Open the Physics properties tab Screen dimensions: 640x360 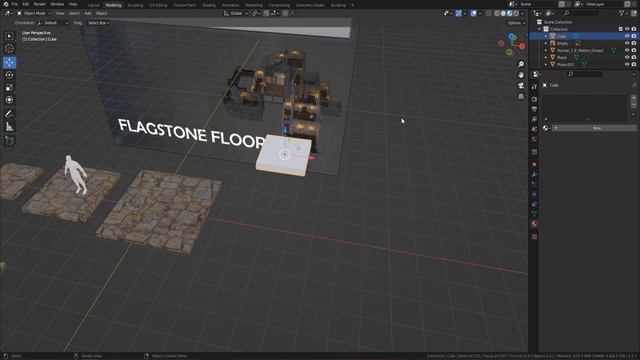[x=534, y=194]
